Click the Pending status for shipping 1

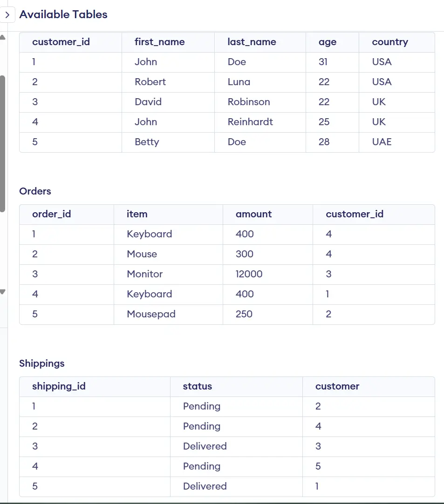tap(201, 406)
